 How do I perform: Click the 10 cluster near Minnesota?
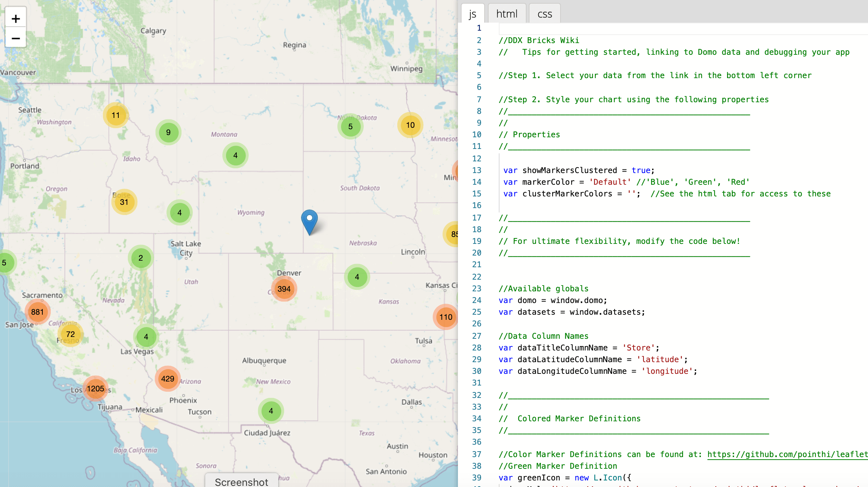[410, 125]
